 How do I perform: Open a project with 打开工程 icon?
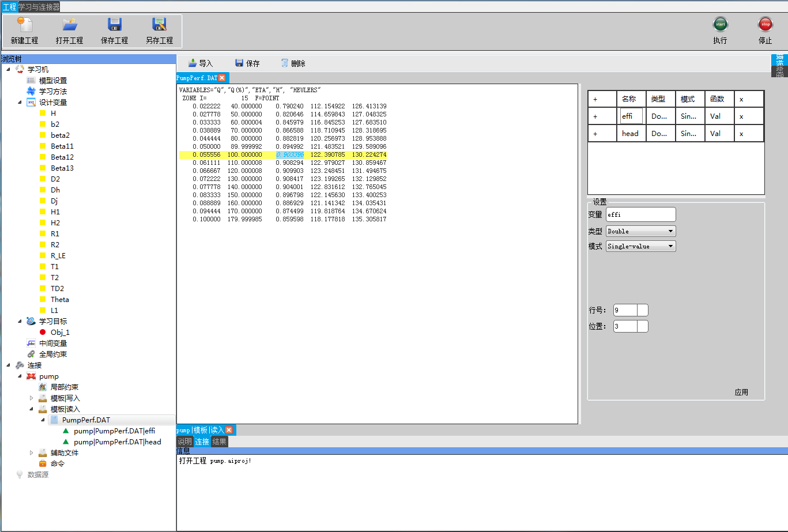pyautogui.click(x=70, y=24)
